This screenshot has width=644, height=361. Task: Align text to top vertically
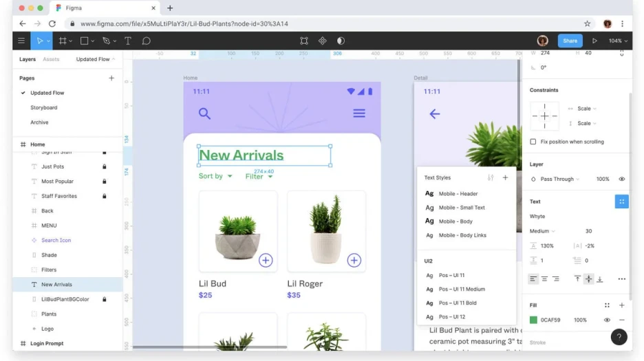pyautogui.click(x=577, y=279)
